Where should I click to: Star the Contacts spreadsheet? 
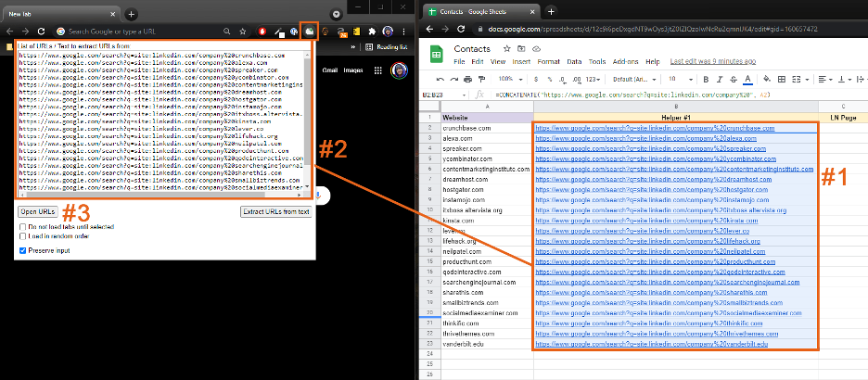coord(506,49)
